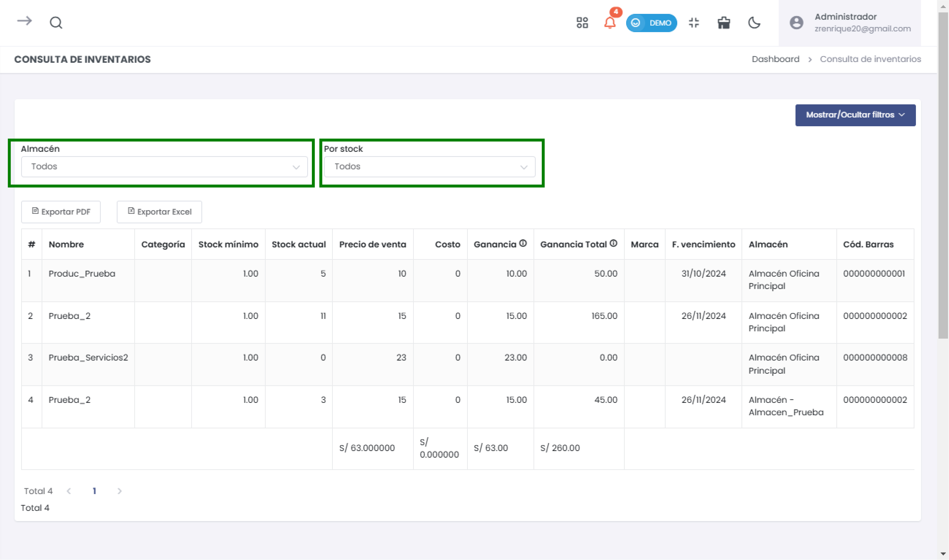Click the Ganancia column info icon

click(x=523, y=244)
